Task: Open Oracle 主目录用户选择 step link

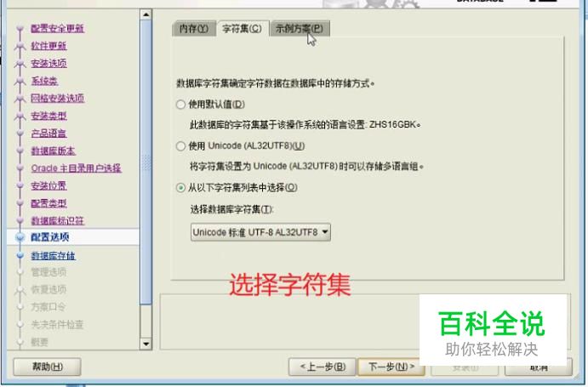Action: [76, 168]
